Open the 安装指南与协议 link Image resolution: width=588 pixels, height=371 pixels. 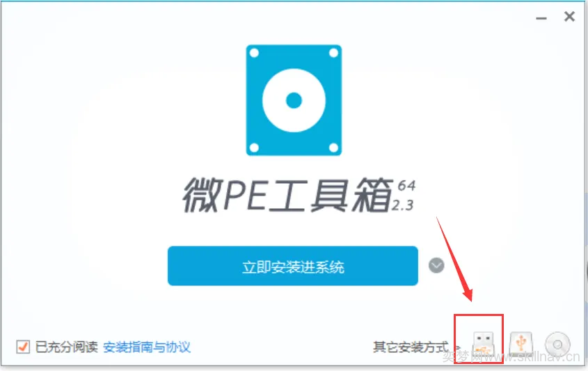[x=147, y=347]
